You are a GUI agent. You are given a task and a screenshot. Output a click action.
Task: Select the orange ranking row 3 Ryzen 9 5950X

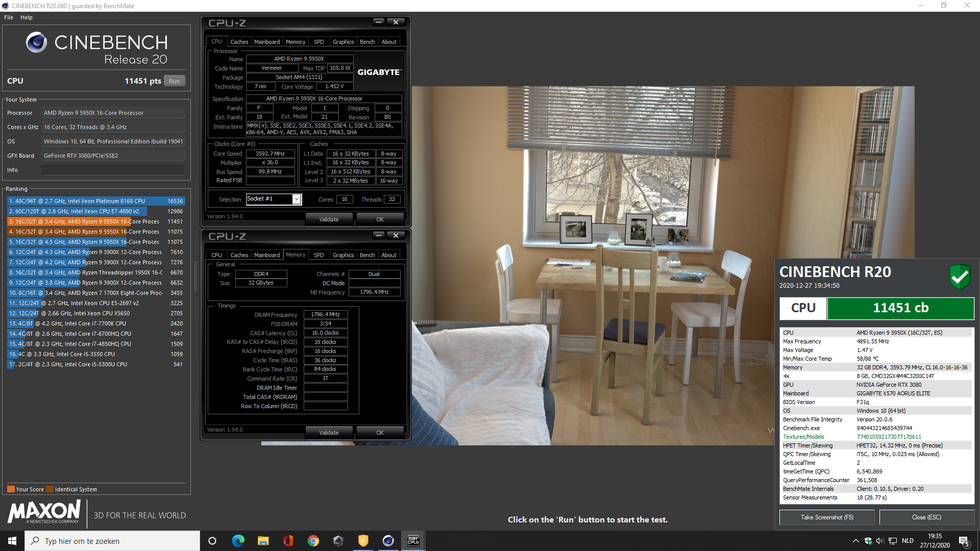pos(96,221)
